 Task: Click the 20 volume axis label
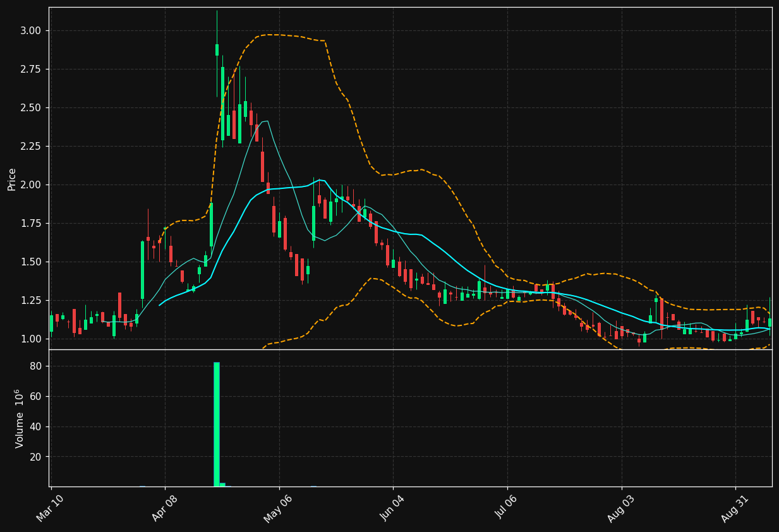(36, 457)
